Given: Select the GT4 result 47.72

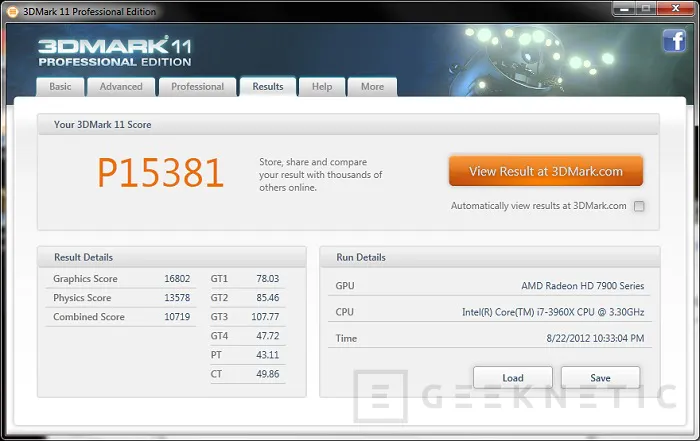Looking at the screenshot, I should [x=267, y=336].
